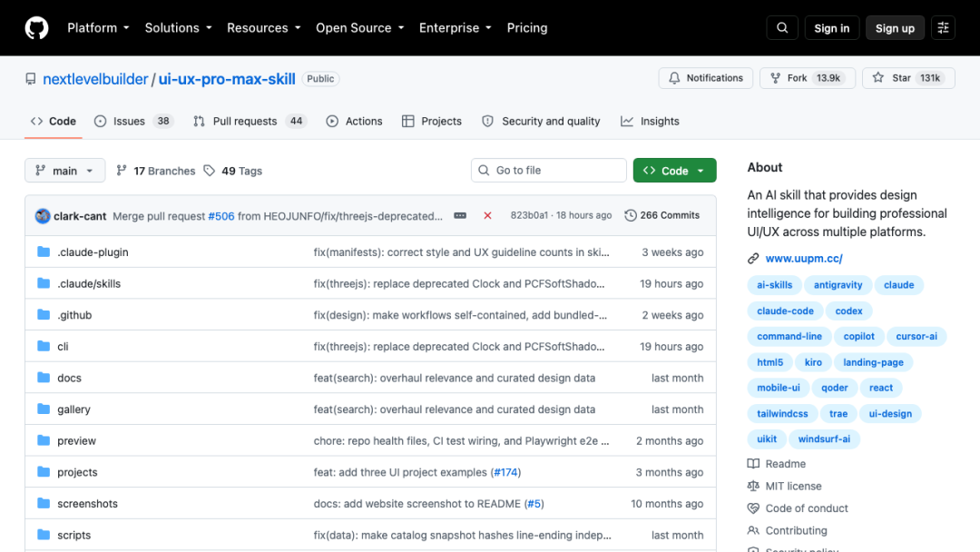Go to the Pricing page
The image size is (980, 552).
point(527,28)
